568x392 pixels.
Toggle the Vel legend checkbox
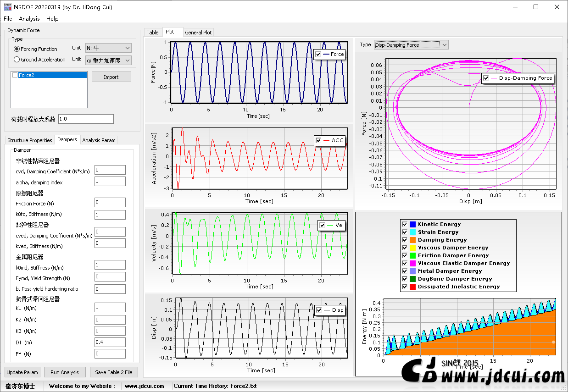click(x=322, y=225)
